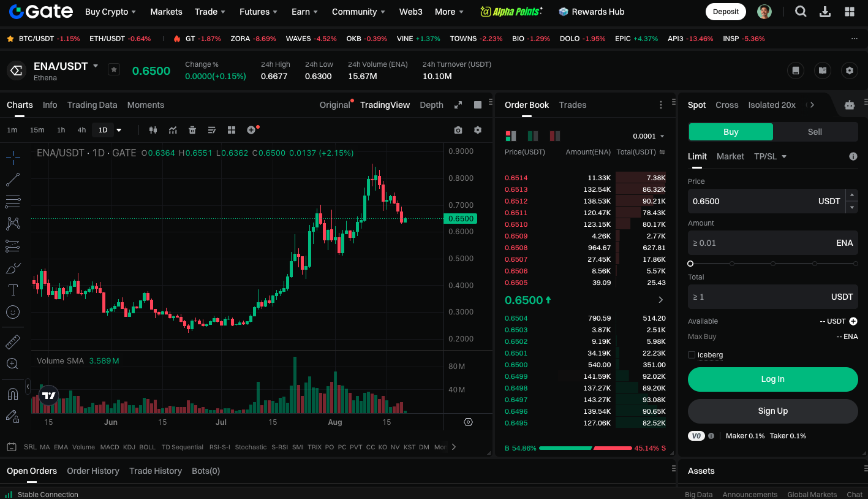Switch to the Trades tab

[572, 105]
